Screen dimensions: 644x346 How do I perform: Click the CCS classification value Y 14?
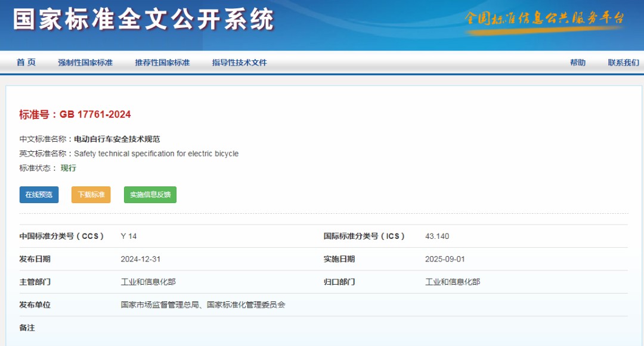click(127, 236)
